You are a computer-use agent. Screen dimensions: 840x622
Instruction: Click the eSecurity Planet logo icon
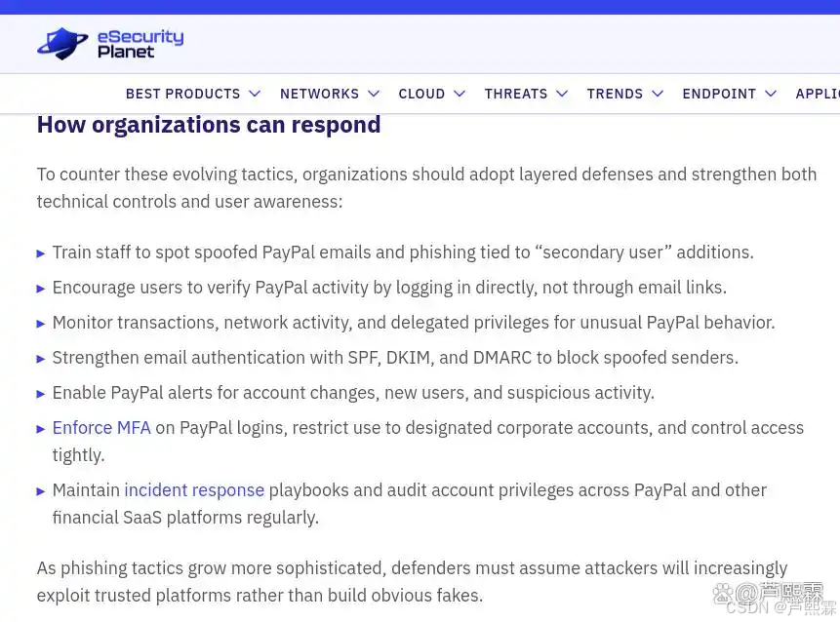[x=62, y=44]
